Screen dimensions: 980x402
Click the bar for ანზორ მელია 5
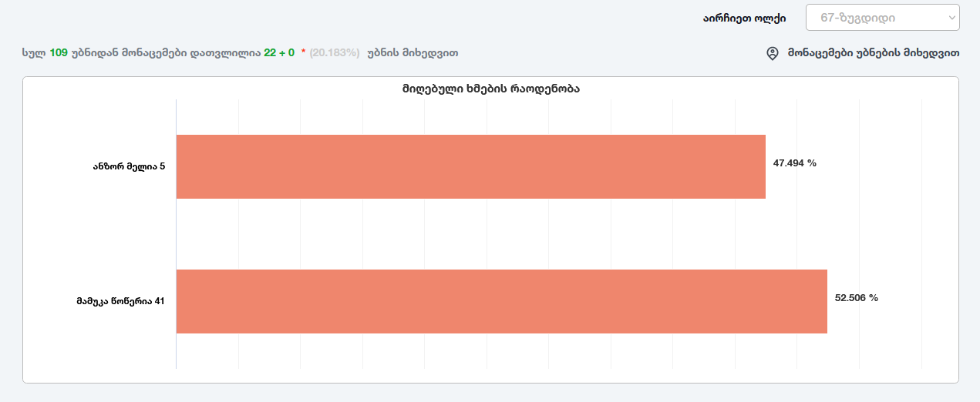click(x=470, y=166)
